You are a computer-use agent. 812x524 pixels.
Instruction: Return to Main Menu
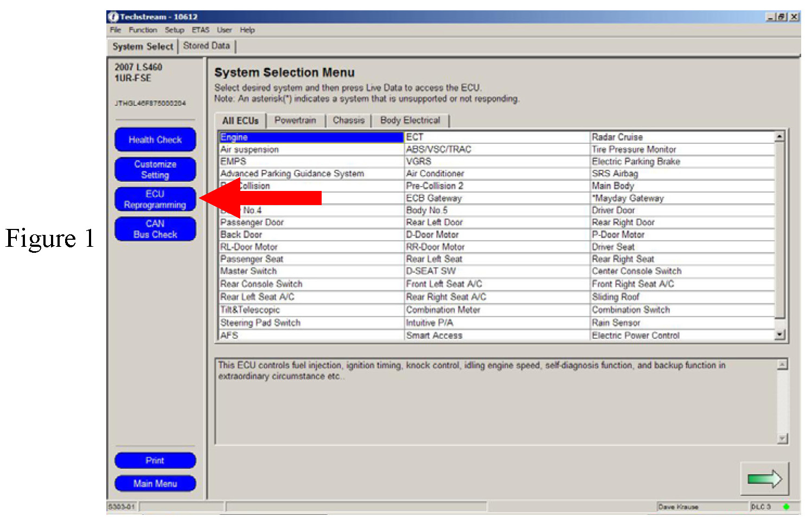coord(155,483)
